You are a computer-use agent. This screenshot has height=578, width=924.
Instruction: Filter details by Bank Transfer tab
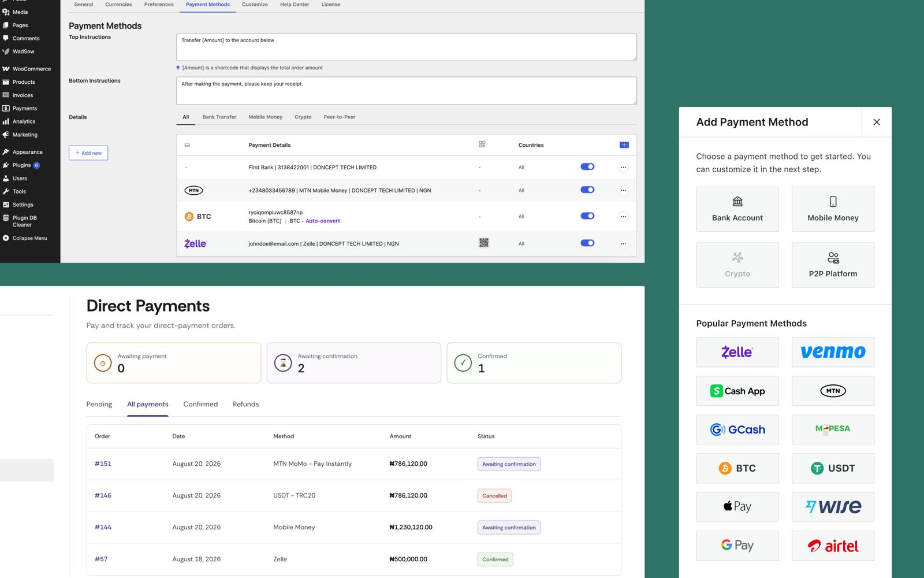[219, 117]
